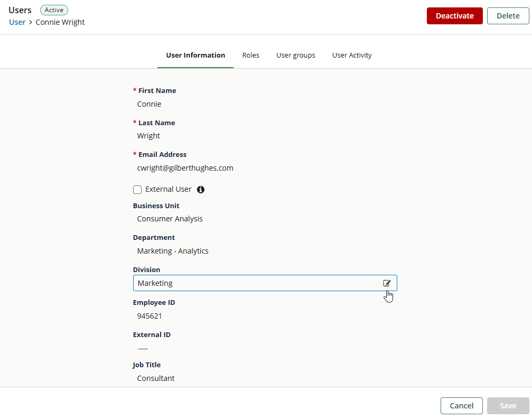
Task: Click Business Unit value Consumer Analysis
Action: point(170,219)
